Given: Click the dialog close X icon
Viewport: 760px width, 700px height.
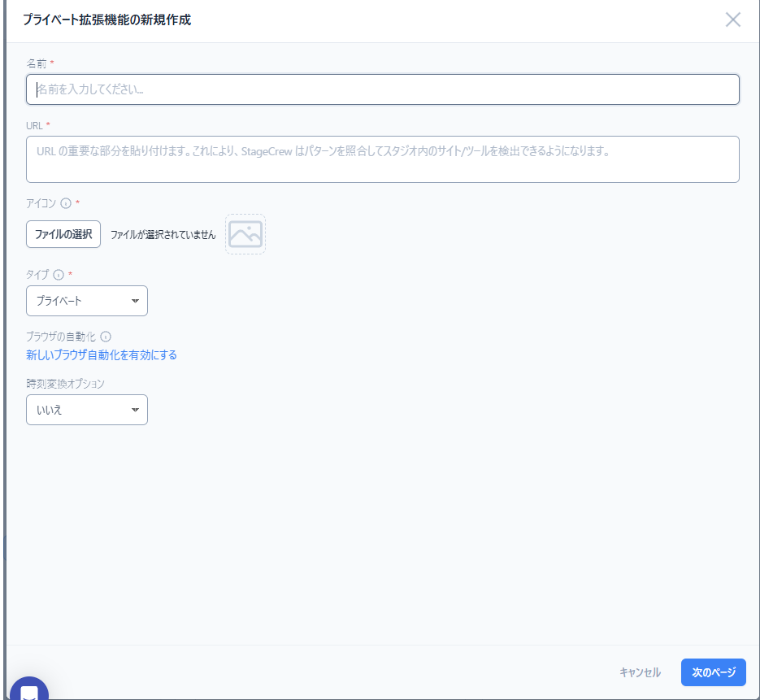Looking at the screenshot, I should [x=732, y=20].
